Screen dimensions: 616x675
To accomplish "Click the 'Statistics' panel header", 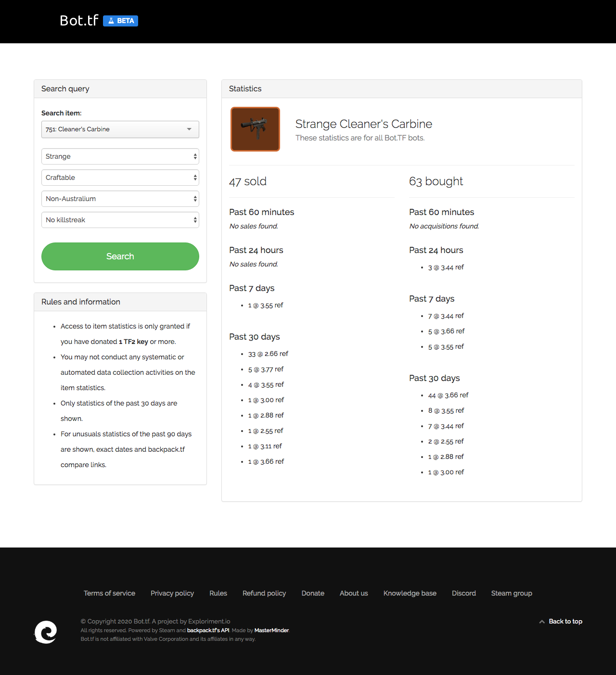I will tap(402, 89).
